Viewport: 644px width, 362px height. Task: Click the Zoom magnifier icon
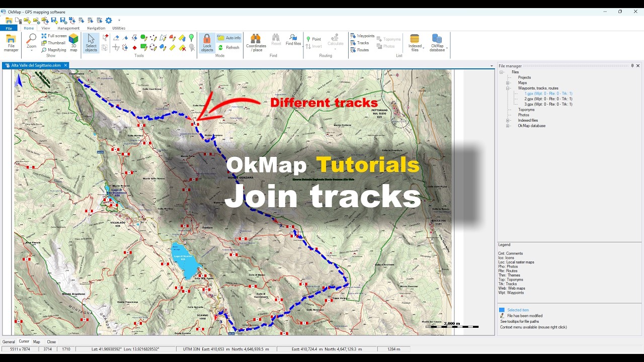31,38
